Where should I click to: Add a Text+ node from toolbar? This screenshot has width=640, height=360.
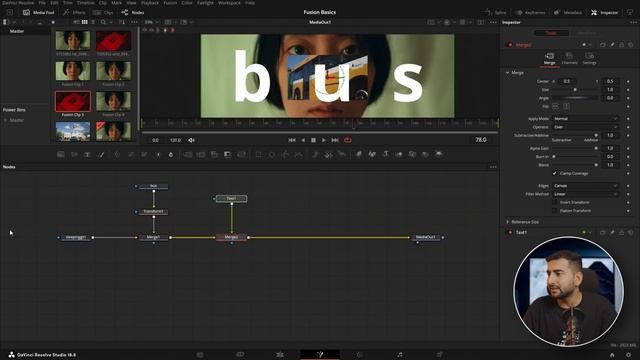point(87,154)
